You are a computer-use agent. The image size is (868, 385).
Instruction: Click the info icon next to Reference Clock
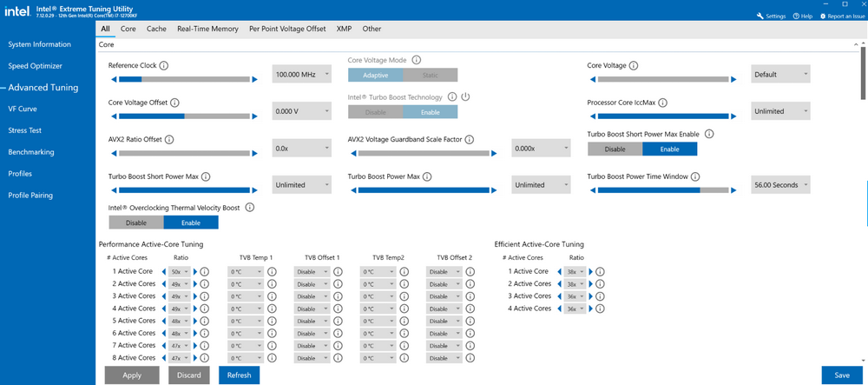pyautogui.click(x=163, y=65)
